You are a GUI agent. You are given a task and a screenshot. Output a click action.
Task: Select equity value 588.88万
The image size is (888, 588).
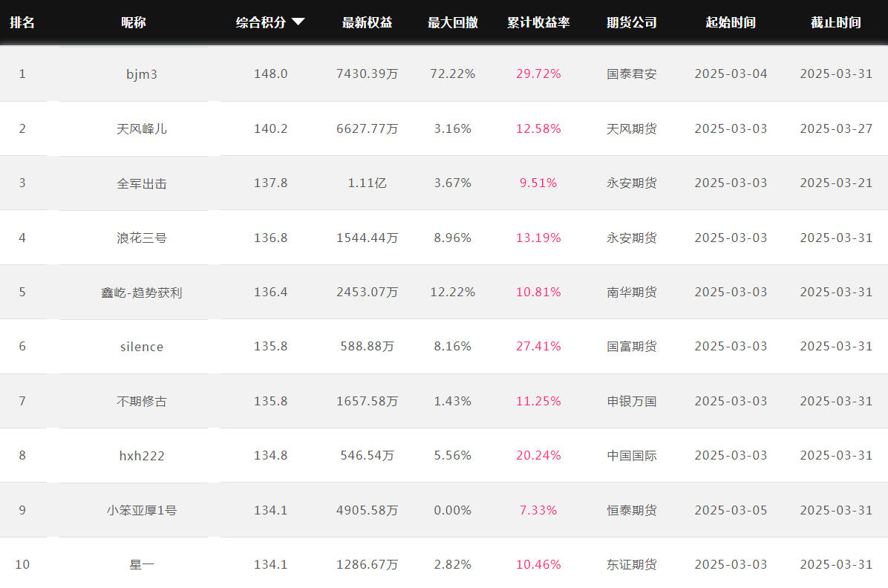point(367,346)
